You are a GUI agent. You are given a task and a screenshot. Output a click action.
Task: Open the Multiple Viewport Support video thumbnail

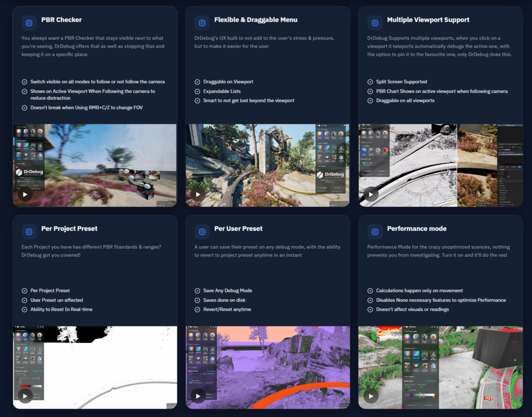pyautogui.click(x=440, y=165)
